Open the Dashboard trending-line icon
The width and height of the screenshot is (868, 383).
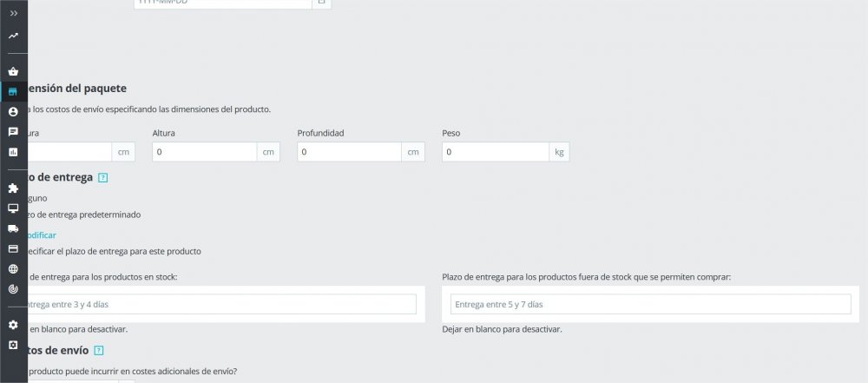coord(13,36)
